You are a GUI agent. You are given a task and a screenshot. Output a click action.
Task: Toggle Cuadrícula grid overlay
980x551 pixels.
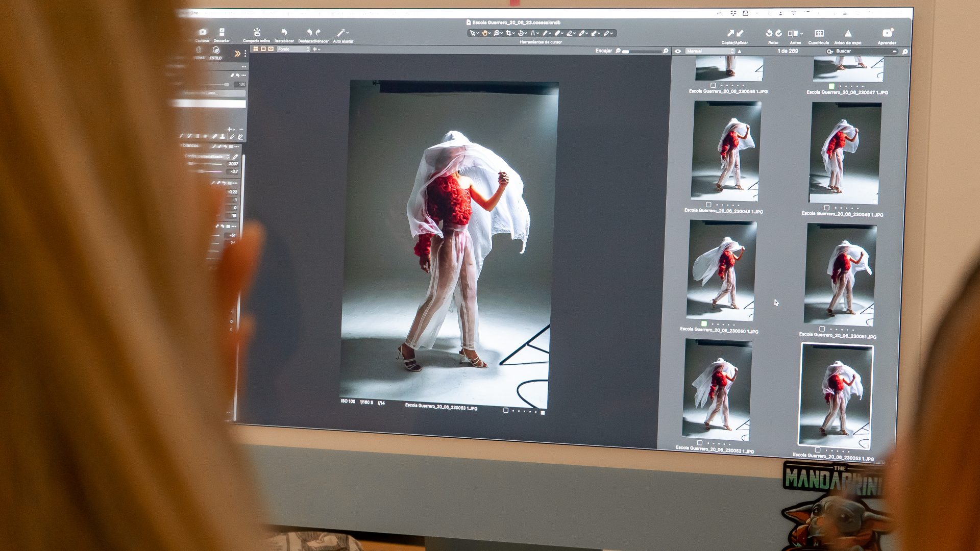[x=819, y=33]
